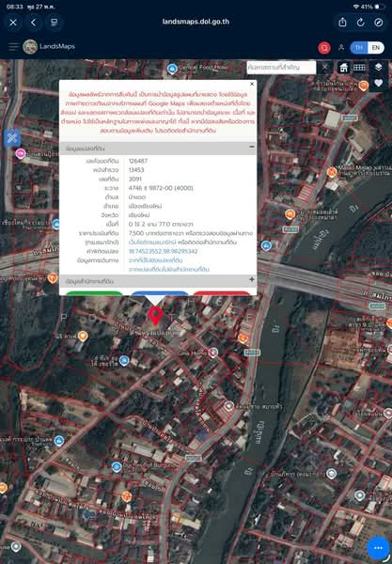Click the land number value 3091
The image size is (392, 564).
tap(135, 179)
